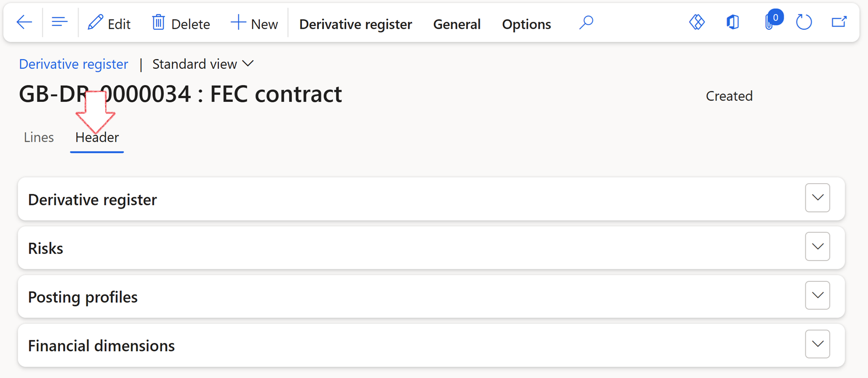Expand the Derivative register section
Image resolution: width=868 pixels, height=378 pixels.
817,198
